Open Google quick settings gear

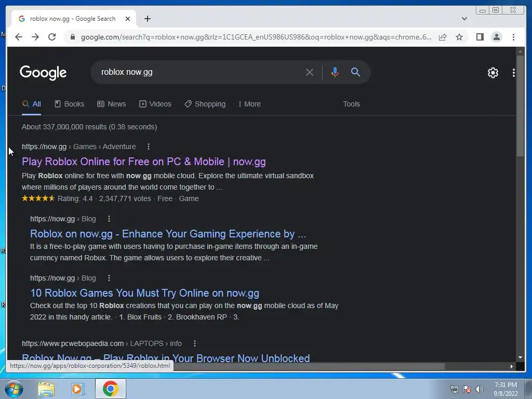tap(493, 73)
